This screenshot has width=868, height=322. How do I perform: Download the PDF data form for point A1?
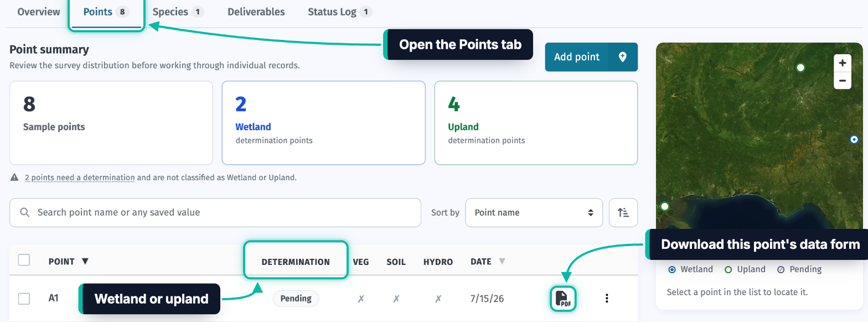563,299
